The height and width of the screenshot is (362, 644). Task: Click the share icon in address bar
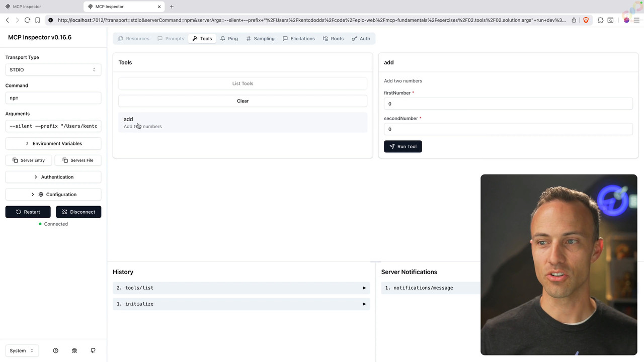coord(574,20)
